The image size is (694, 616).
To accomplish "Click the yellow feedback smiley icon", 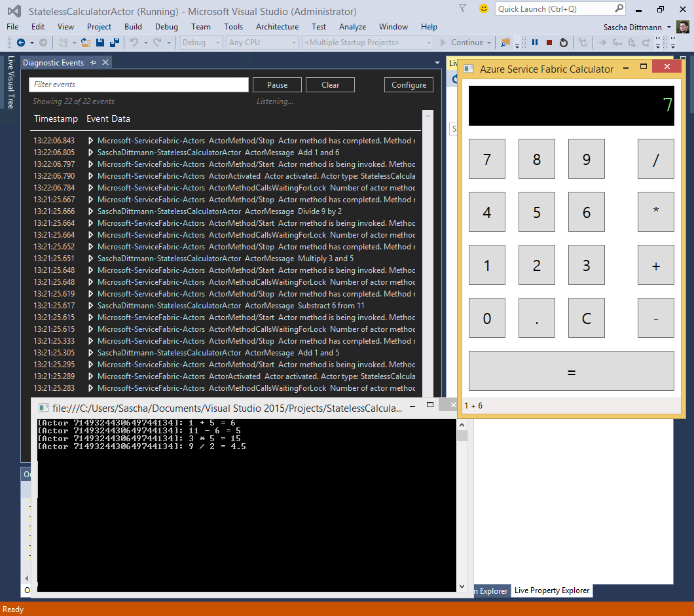I will (x=484, y=9).
